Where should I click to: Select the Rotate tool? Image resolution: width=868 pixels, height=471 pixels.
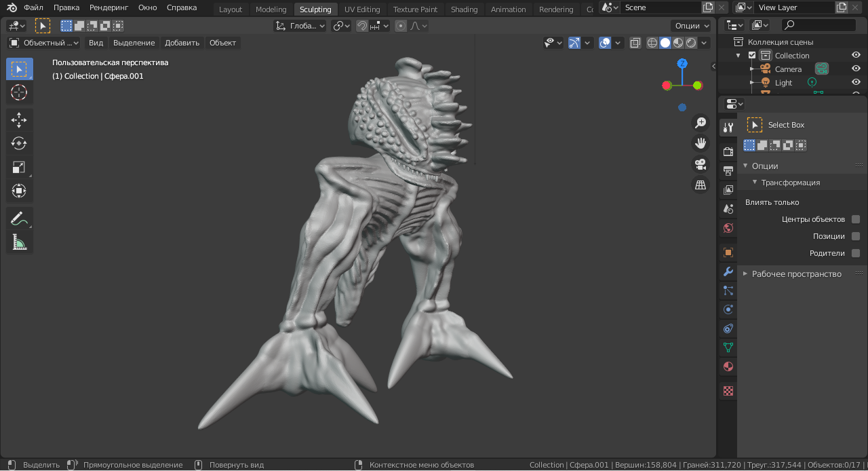[20, 143]
